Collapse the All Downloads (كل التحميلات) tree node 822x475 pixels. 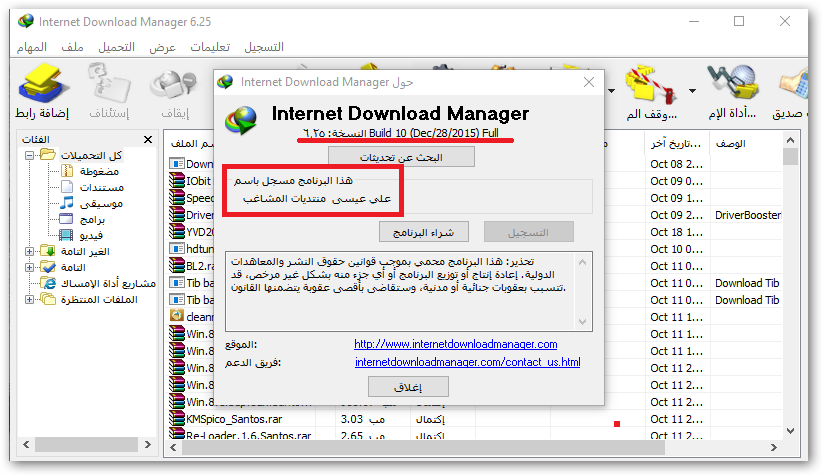point(30,156)
